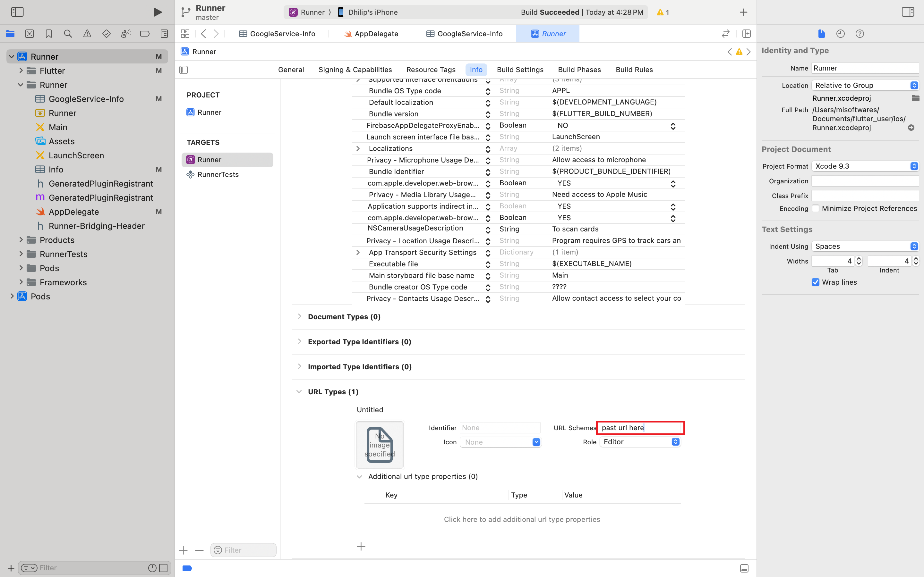The height and width of the screenshot is (577, 924).
Task: Hide the right inspector panel
Action: pos(908,12)
